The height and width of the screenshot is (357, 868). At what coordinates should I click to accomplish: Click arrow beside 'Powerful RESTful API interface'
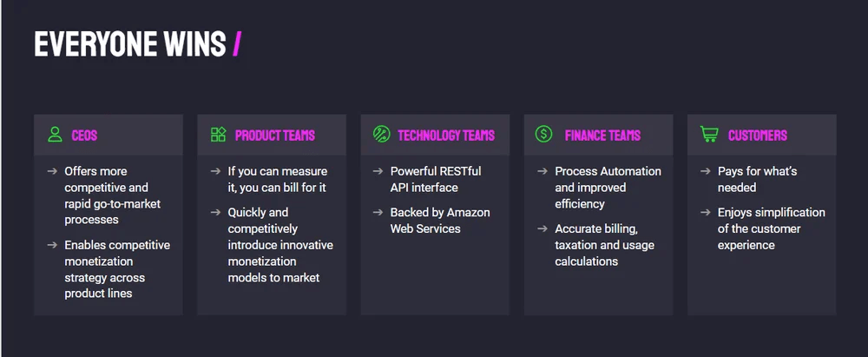tap(378, 171)
